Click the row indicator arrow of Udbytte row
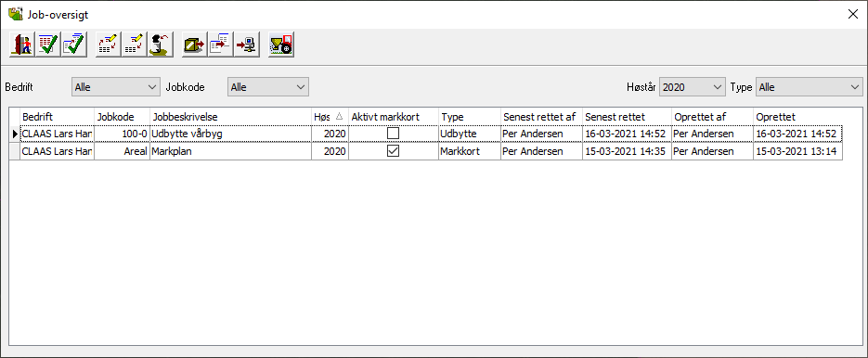Image resolution: width=868 pixels, height=358 pixels. pyautogui.click(x=15, y=134)
